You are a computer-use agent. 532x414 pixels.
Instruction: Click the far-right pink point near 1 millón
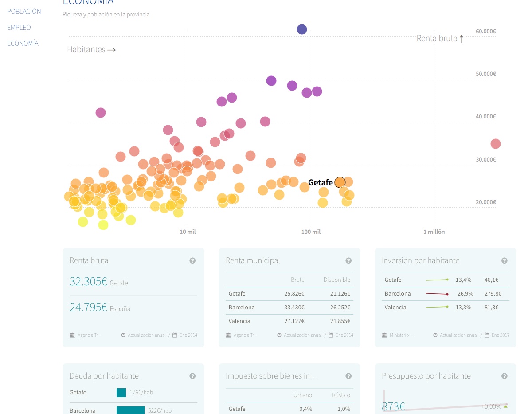[x=496, y=144]
